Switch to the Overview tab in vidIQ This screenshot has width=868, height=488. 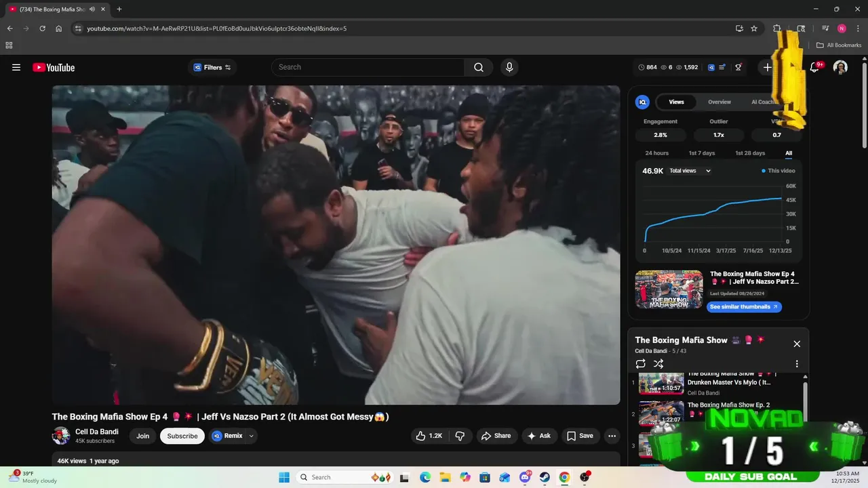719,102
